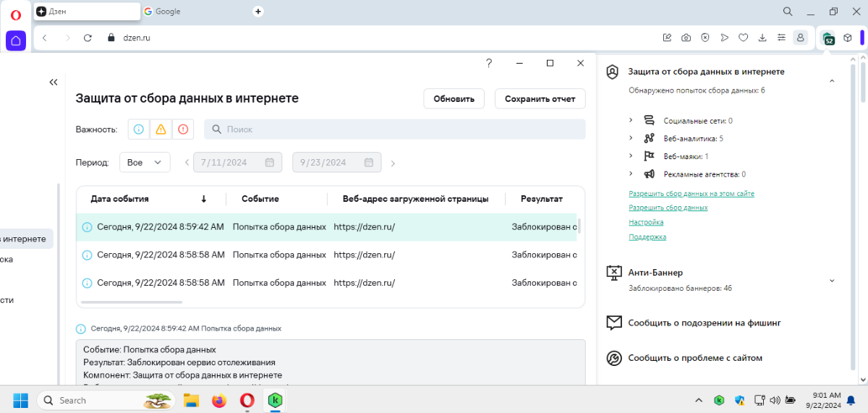
Task: Reload the dzen.ru page
Action: [x=88, y=38]
